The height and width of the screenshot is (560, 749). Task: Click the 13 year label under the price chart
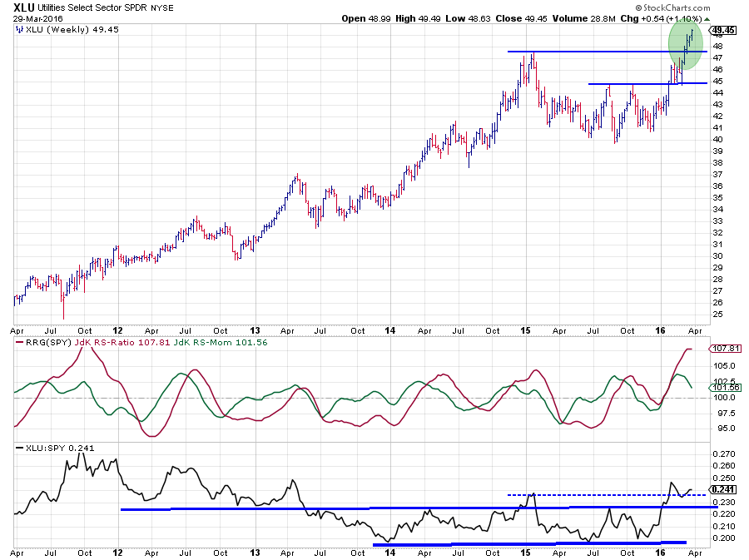(x=255, y=330)
